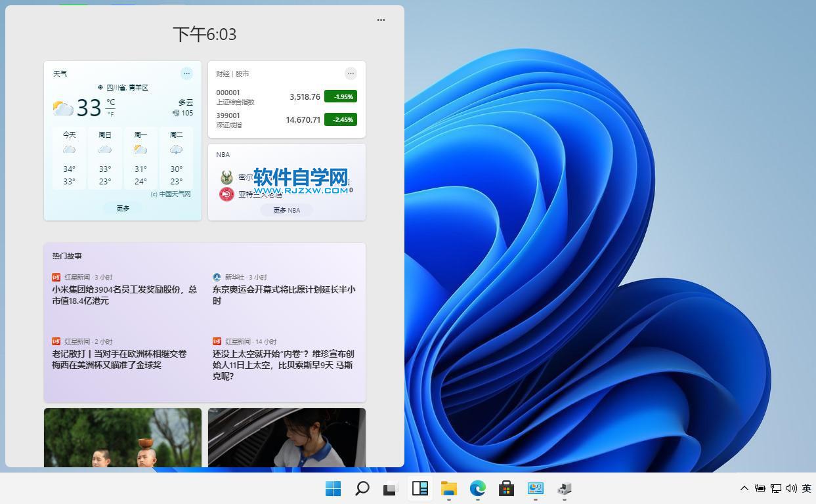This screenshot has height=504, width=816.
Task: Click the location target icon in weather
Action: pyautogui.click(x=100, y=87)
